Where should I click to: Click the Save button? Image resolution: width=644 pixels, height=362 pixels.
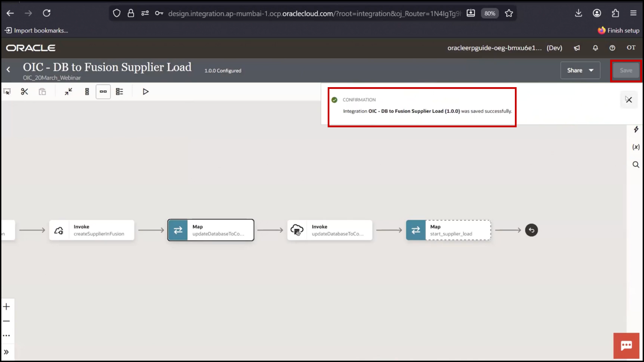[626, 70]
